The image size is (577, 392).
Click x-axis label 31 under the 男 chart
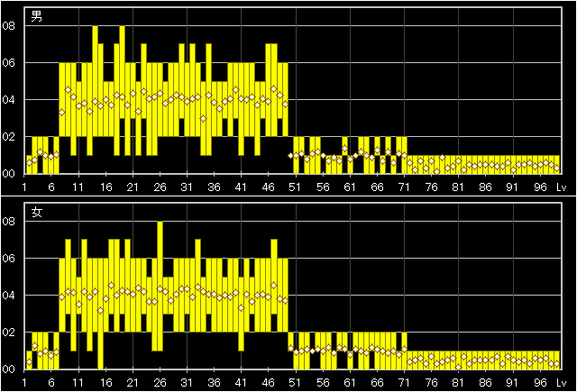pos(187,187)
